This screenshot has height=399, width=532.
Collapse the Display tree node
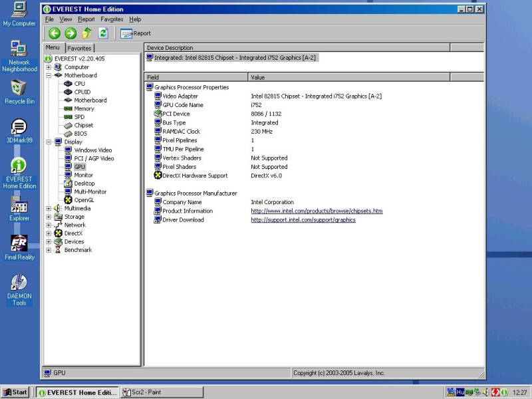[49, 142]
